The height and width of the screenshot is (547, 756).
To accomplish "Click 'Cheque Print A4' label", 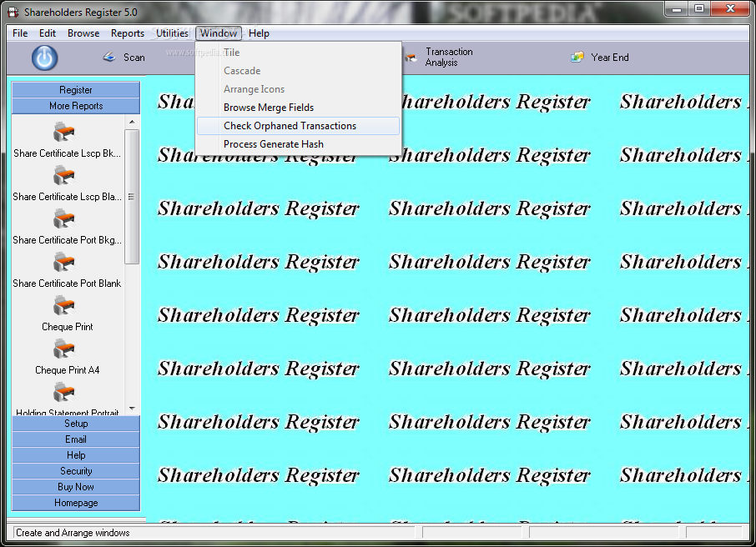I will point(67,370).
